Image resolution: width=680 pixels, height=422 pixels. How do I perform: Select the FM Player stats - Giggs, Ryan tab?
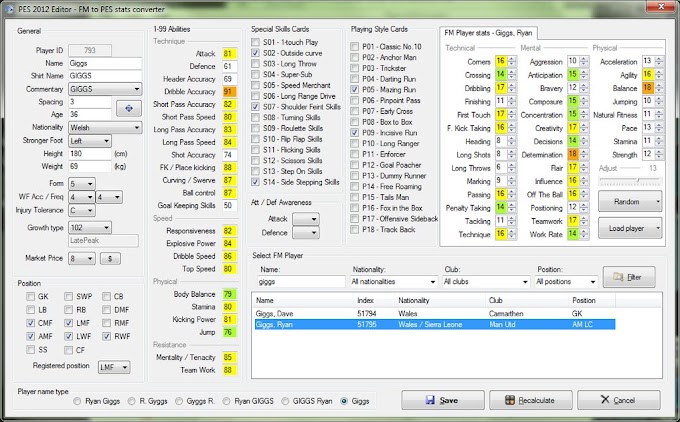click(x=488, y=33)
